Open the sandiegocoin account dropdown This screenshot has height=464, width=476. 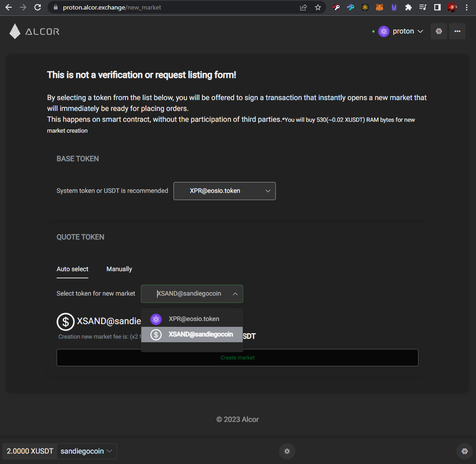click(x=87, y=451)
